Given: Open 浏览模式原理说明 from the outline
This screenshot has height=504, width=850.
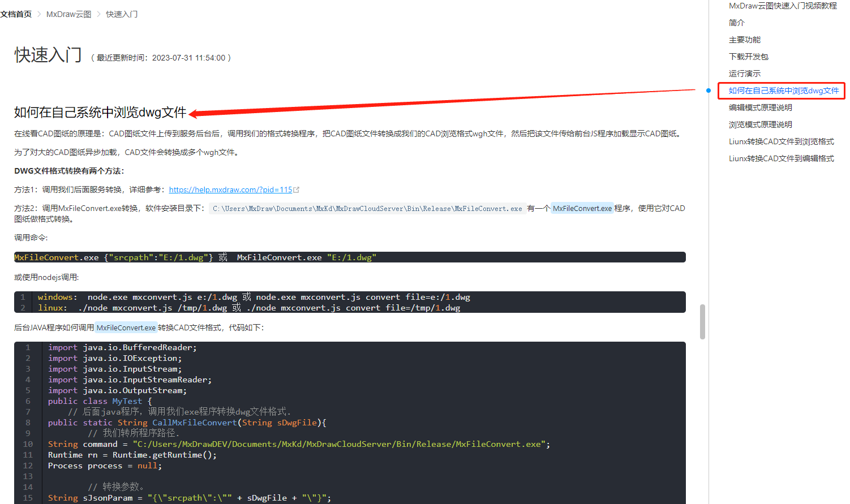Looking at the screenshot, I should [x=761, y=124].
